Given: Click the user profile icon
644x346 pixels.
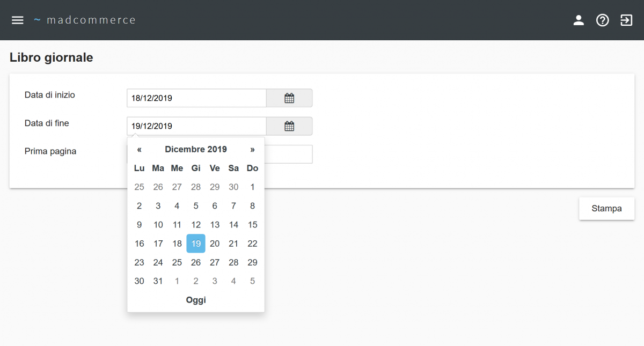Looking at the screenshot, I should [579, 20].
